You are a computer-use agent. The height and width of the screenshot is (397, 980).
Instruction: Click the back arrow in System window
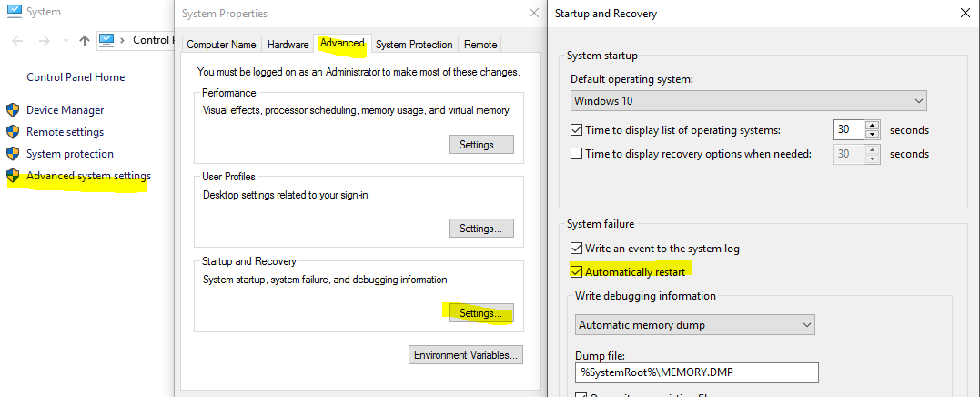click(20, 41)
